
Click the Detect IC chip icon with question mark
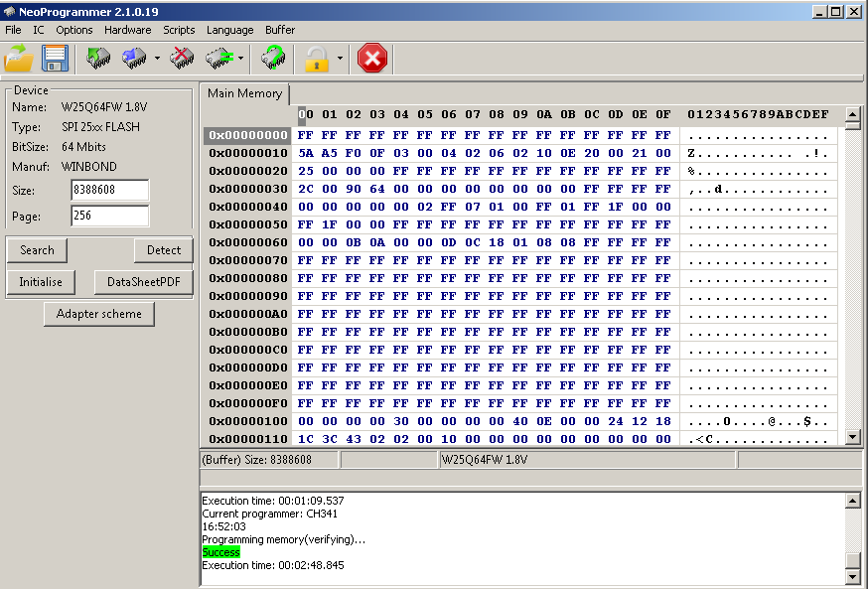tap(273, 59)
